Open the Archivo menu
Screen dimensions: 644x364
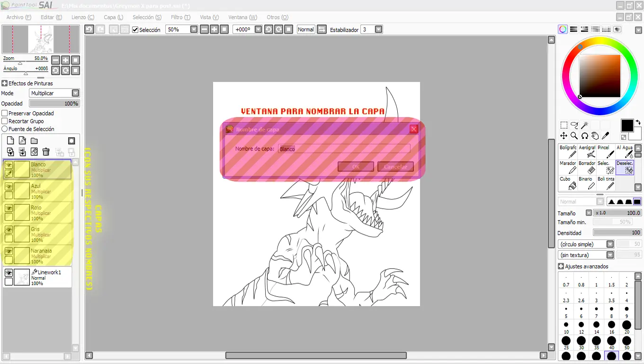tap(18, 18)
